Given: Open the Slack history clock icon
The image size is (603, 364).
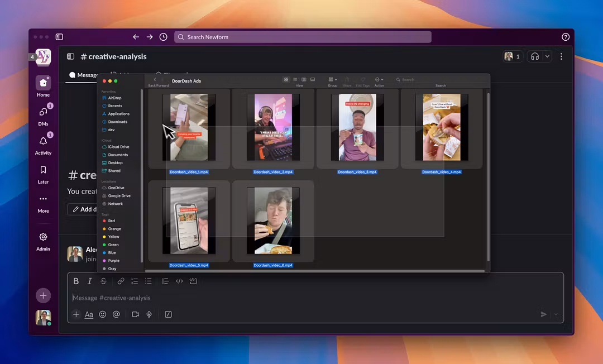Looking at the screenshot, I should 163,37.
